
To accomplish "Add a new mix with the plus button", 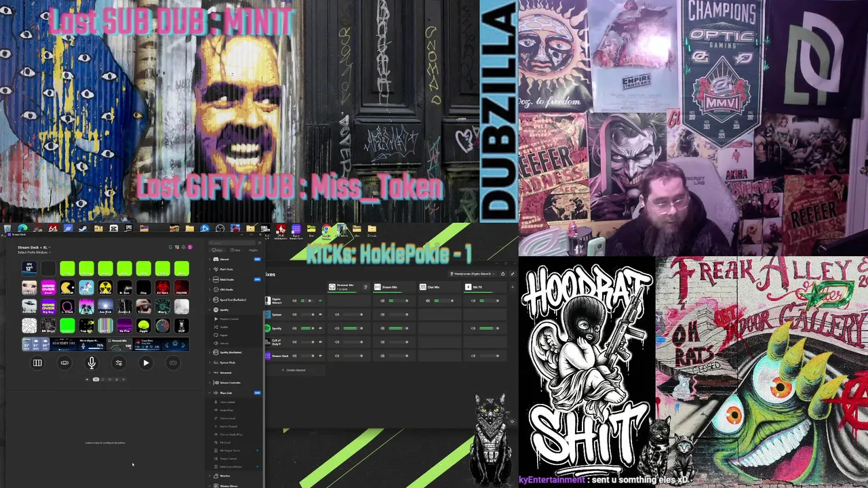I will 513,287.
